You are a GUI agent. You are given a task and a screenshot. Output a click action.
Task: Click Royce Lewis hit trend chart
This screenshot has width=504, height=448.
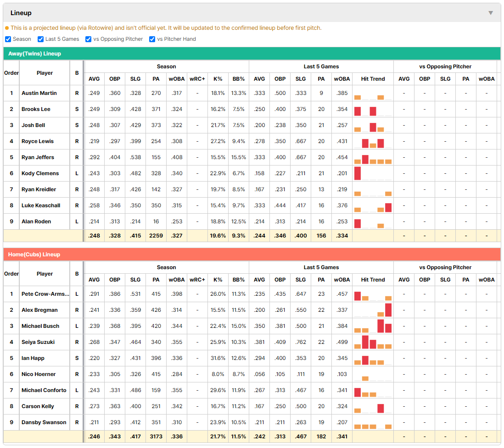point(373,141)
